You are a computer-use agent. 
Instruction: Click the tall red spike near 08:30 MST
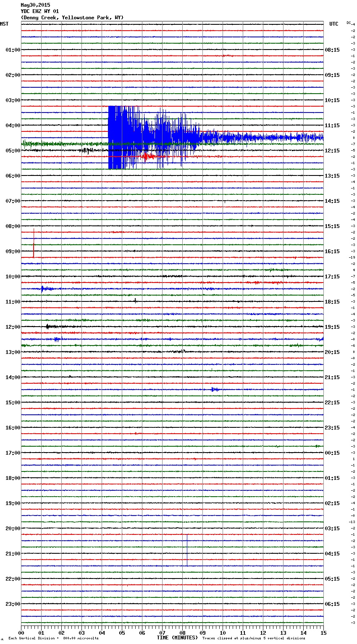pos(34,243)
